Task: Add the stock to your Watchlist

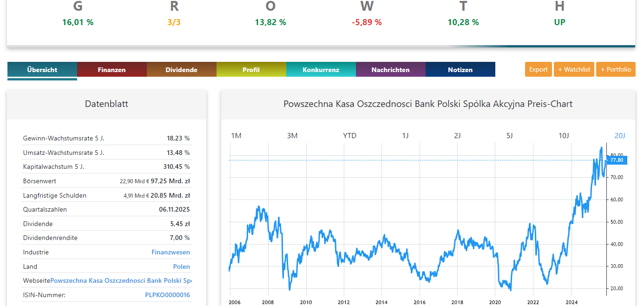Action: 574,69
